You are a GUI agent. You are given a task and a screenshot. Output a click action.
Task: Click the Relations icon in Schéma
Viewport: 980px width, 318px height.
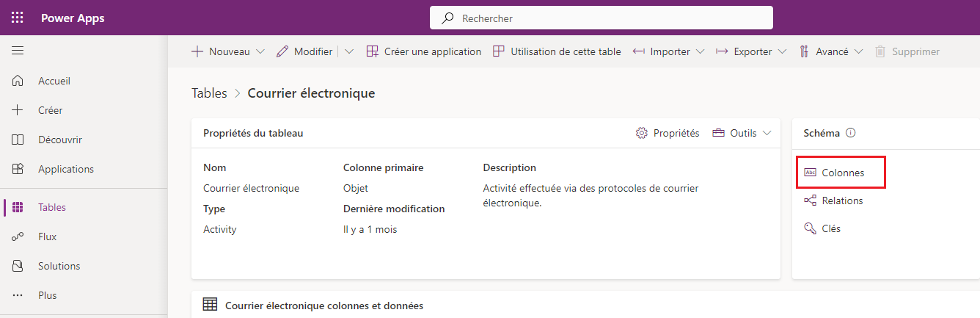[x=810, y=200]
